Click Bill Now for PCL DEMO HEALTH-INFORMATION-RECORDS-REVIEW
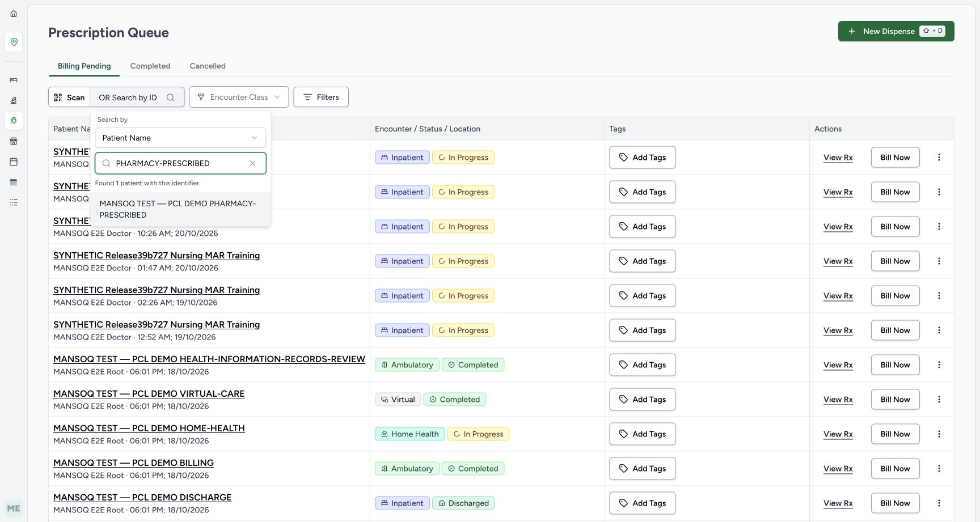The image size is (980, 522). (895, 365)
